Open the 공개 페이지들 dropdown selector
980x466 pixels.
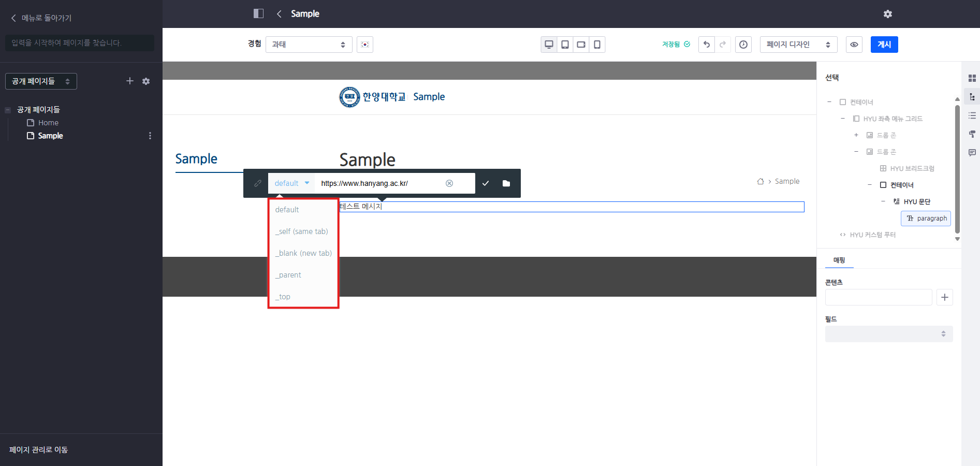pyautogui.click(x=41, y=81)
